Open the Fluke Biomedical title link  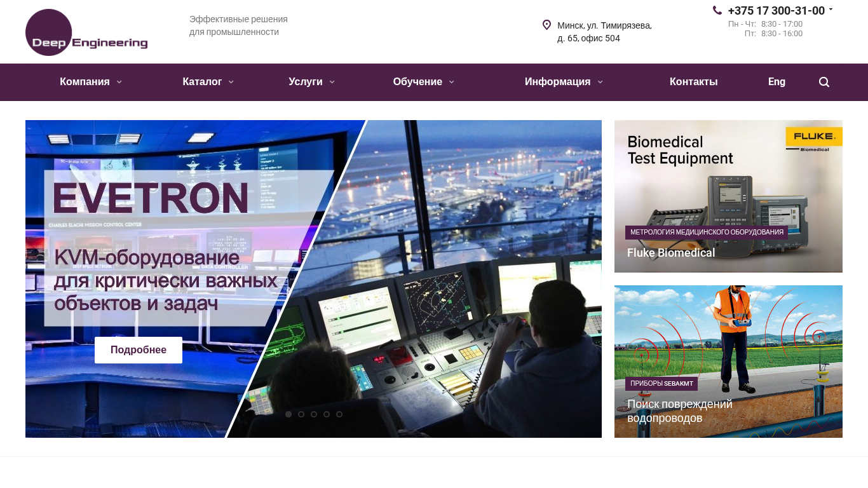pos(671,253)
